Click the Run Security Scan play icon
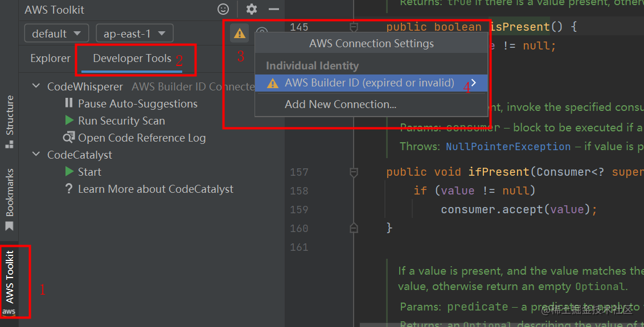 [x=69, y=120]
